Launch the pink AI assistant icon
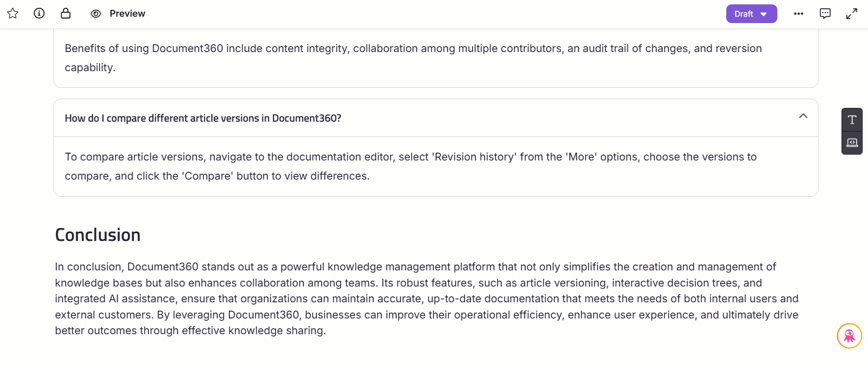 (849, 336)
